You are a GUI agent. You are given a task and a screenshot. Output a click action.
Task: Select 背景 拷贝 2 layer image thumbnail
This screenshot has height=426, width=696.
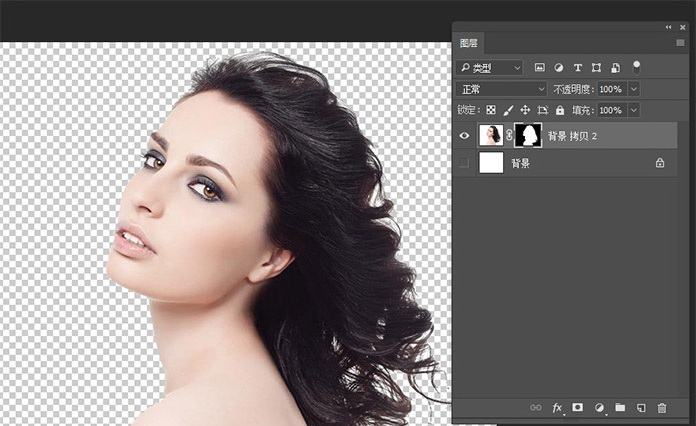[491, 135]
